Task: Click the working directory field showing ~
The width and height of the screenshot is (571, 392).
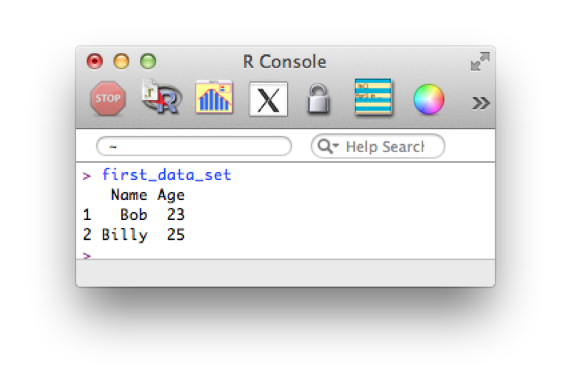Action: tap(194, 146)
